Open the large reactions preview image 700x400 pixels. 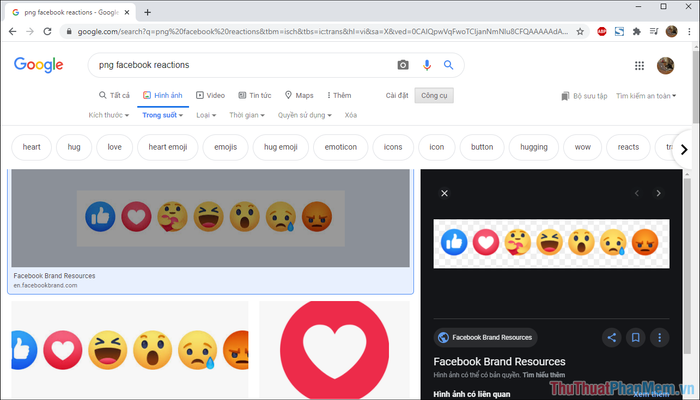551,243
